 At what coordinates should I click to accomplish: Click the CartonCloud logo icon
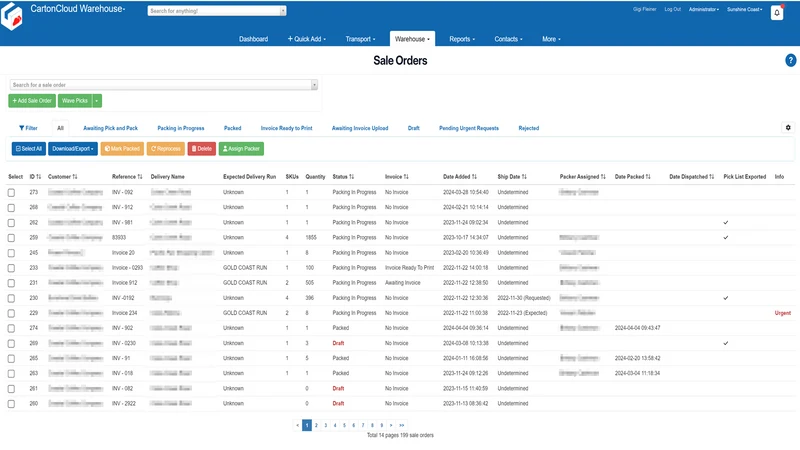12,16
